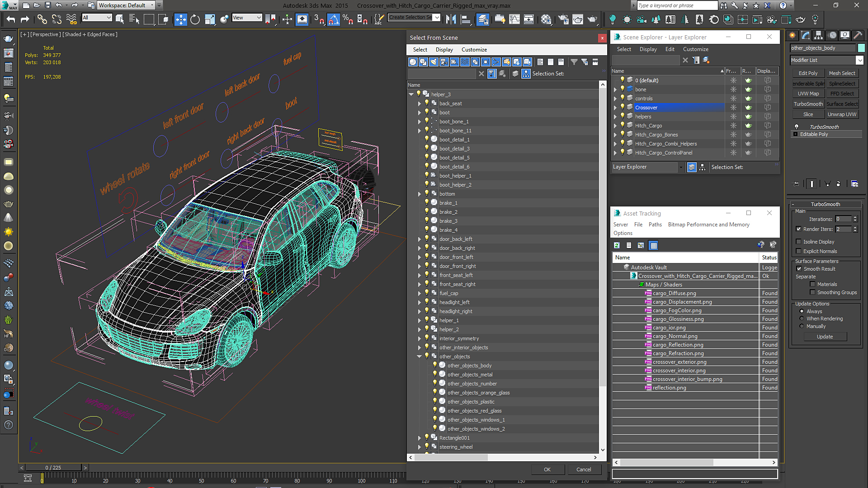
Task: Open Bitmap Performance and Memory menu
Action: point(708,225)
